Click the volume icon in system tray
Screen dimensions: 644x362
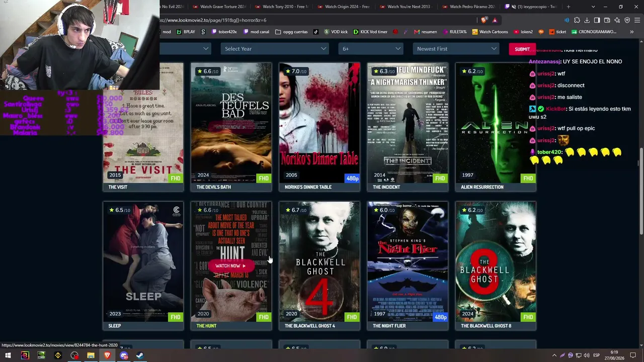click(x=587, y=355)
